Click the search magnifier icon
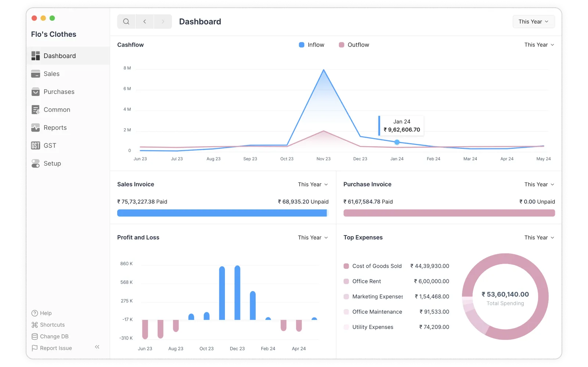Viewport: 588px width, 367px height. 126,22
